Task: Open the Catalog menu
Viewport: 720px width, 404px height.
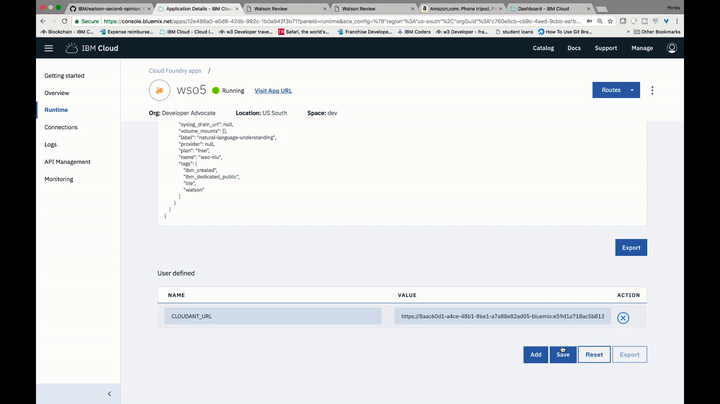Action: 543,48
